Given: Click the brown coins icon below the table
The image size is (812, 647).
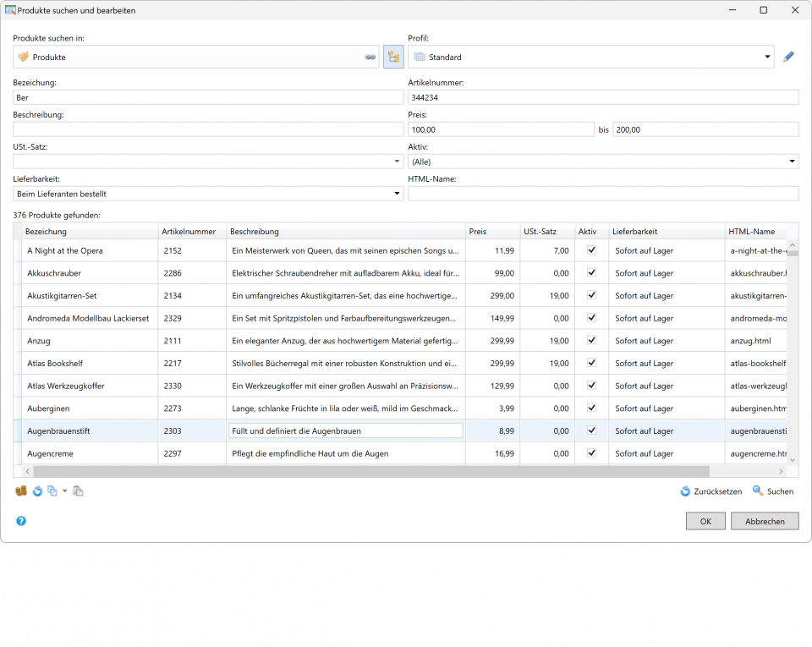Looking at the screenshot, I should click(21, 491).
